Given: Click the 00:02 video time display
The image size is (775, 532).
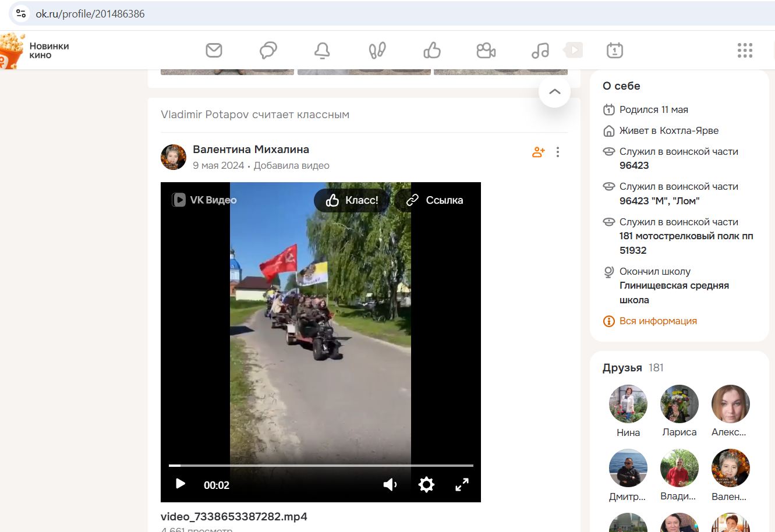Looking at the screenshot, I should (217, 485).
